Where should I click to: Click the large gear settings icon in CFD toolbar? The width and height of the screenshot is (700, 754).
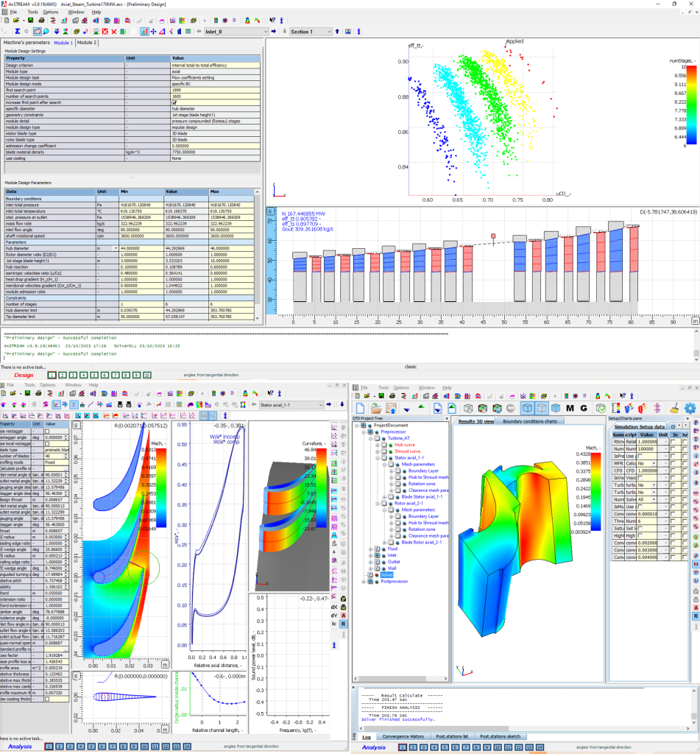690,408
